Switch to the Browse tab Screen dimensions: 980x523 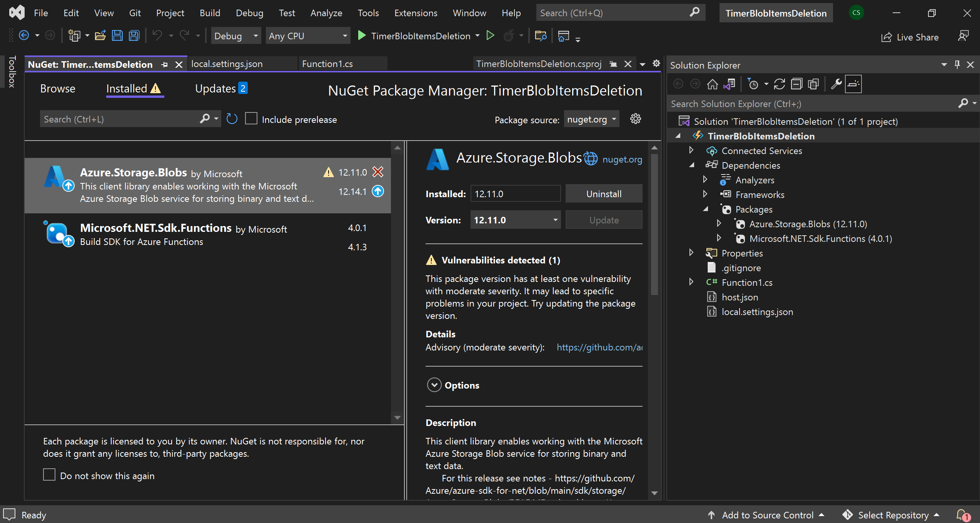(58, 89)
